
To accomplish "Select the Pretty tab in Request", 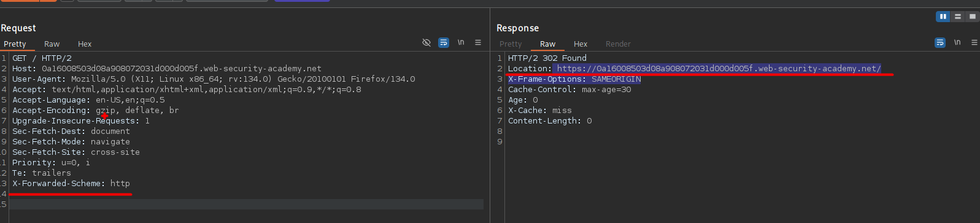I will coord(15,44).
